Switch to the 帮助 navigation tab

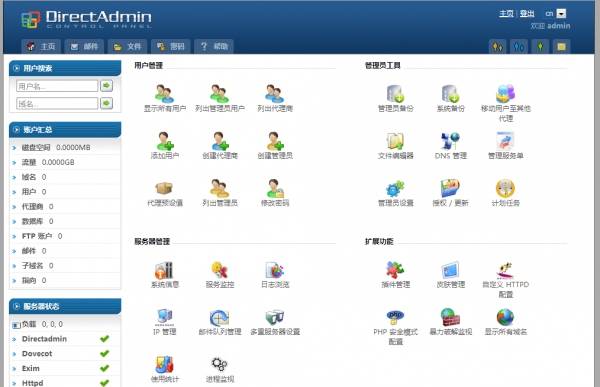click(x=214, y=46)
